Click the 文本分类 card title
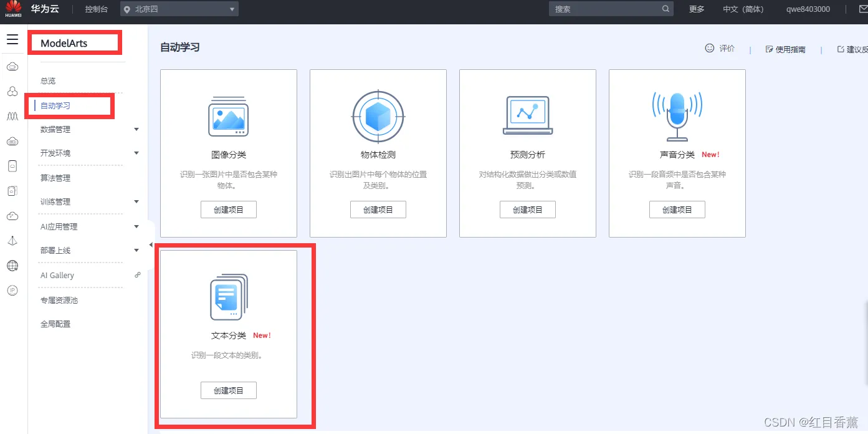 229,335
